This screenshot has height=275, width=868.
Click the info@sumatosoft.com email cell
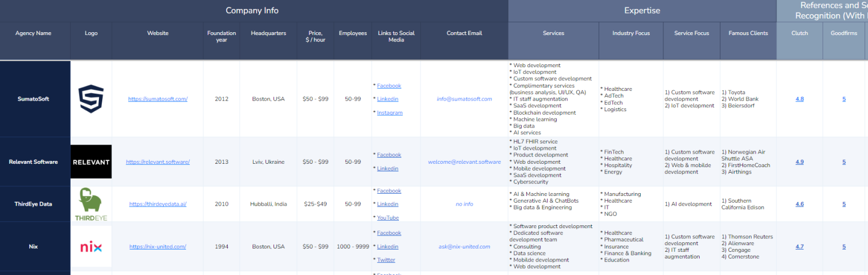point(464,99)
